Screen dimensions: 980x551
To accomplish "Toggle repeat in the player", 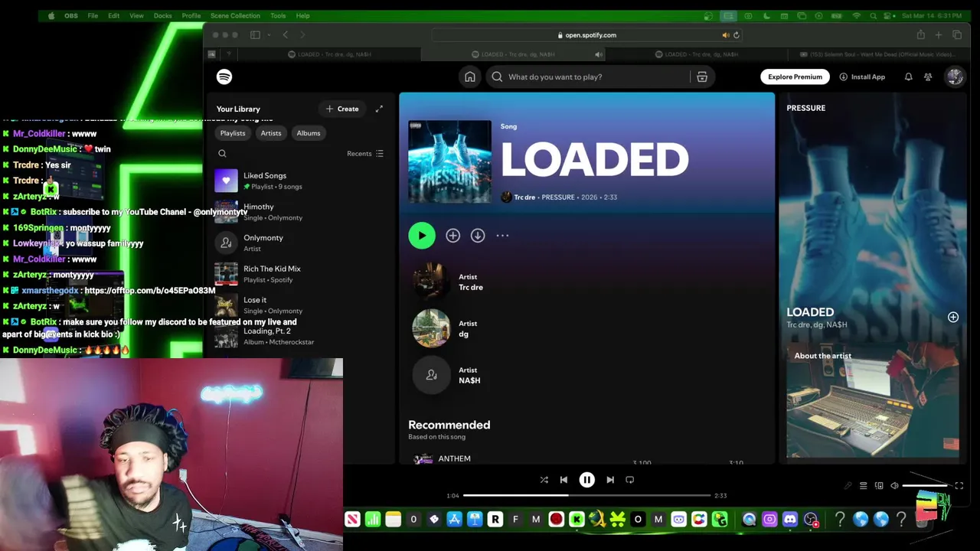I will (629, 480).
